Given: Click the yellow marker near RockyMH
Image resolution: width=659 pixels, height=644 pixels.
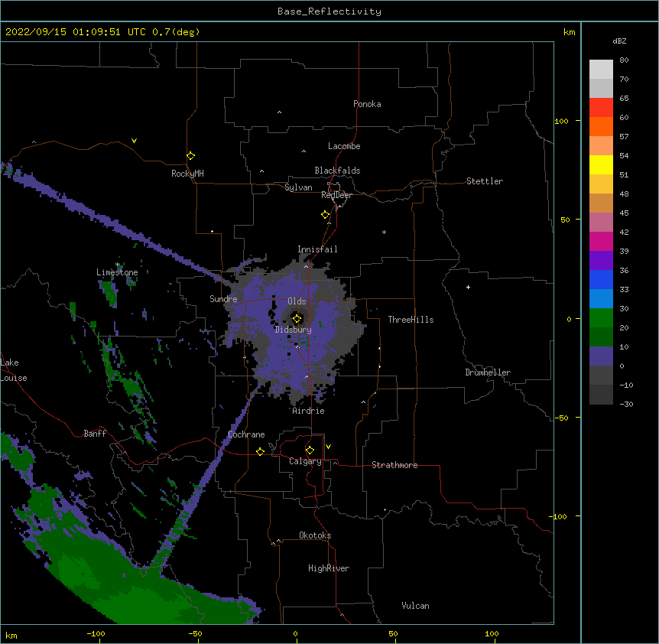Looking at the screenshot, I should (x=191, y=156).
